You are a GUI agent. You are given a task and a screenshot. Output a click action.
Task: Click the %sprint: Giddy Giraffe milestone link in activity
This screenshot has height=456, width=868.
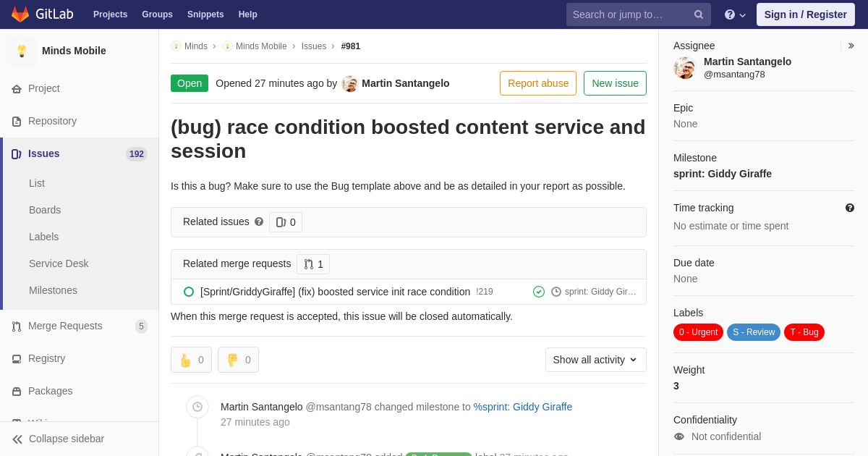tap(523, 407)
